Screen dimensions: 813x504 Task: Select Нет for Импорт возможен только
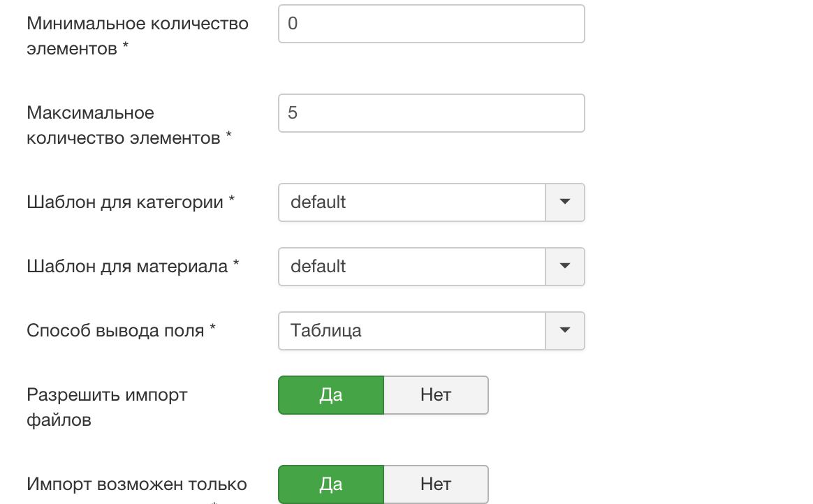click(436, 484)
